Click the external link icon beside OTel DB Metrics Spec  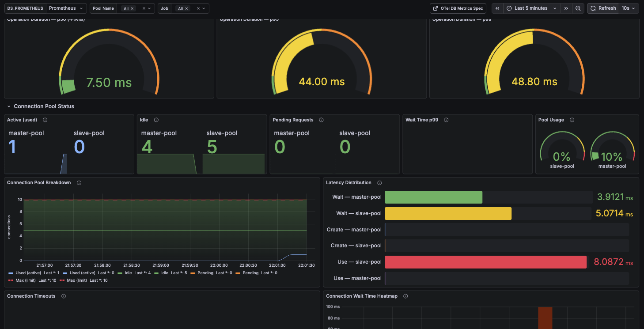tap(435, 8)
